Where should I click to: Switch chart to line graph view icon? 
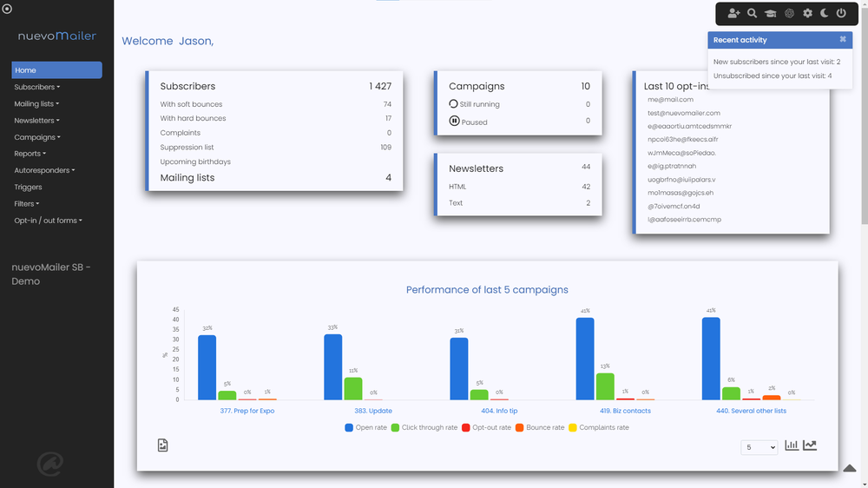point(810,445)
